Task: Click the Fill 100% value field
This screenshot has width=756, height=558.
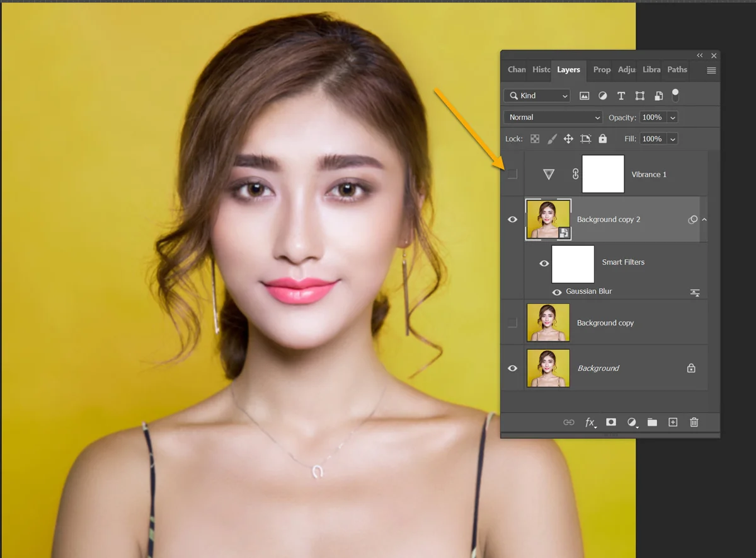Action: click(x=653, y=139)
